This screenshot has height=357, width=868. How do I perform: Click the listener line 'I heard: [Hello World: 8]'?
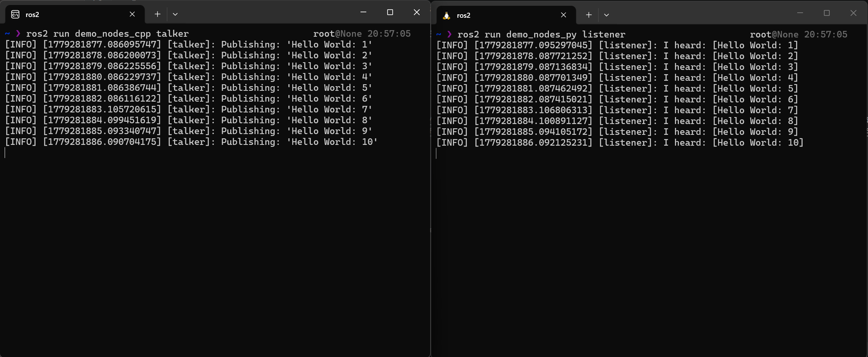tap(617, 121)
